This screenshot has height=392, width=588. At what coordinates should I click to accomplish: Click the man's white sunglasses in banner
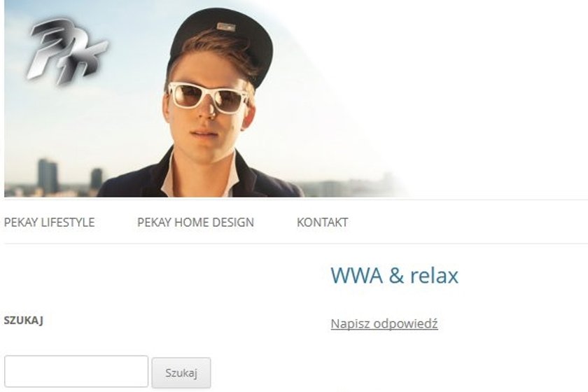[x=208, y=96]
